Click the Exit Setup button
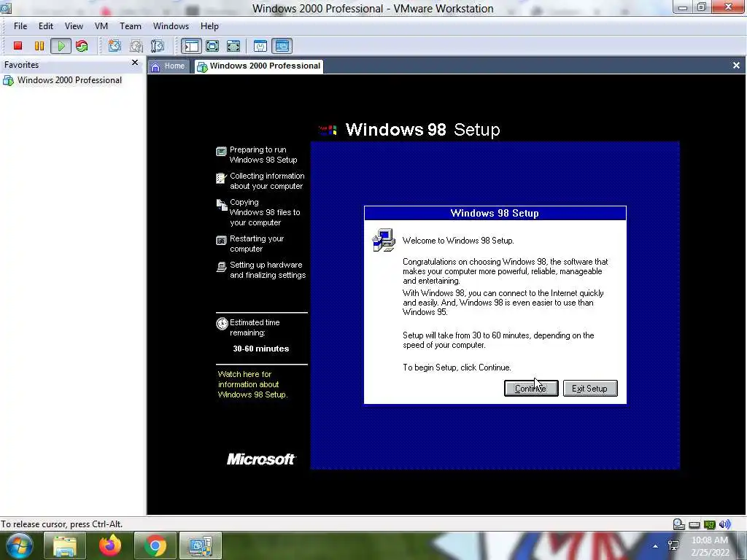The image size is (747, 560). pos(590,389)
